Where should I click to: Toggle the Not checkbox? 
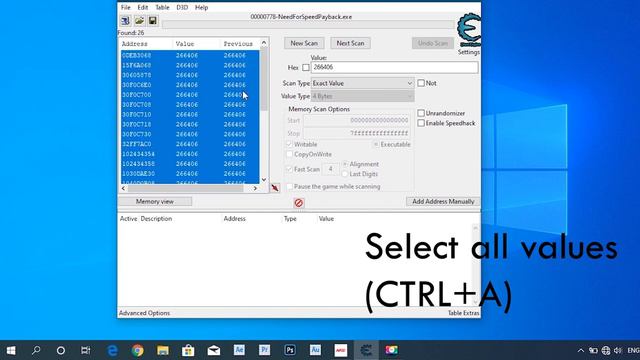point(421,83)
